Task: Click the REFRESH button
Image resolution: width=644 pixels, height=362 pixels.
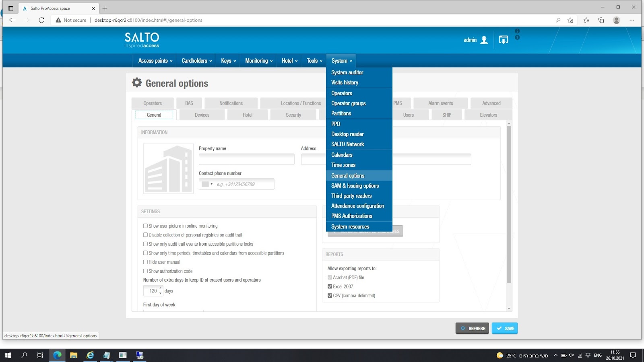Action: pyautogui.click(x=472, y=328)
